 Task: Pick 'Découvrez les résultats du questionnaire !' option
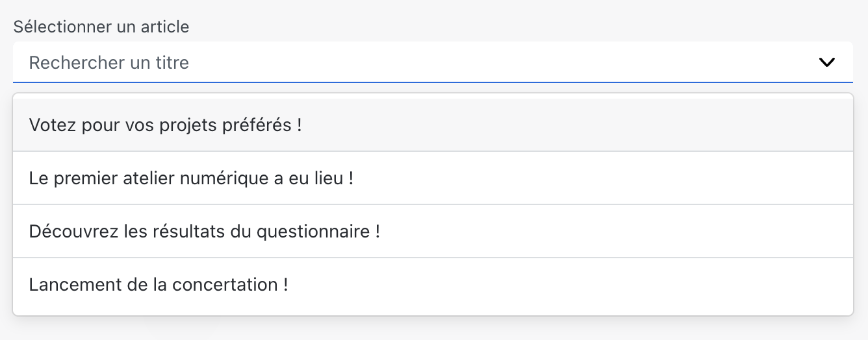[x=204, y=231]
